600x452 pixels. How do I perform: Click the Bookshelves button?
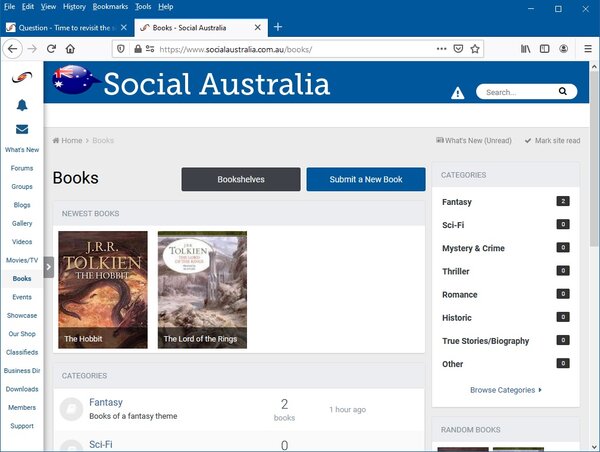coord(241,179)
